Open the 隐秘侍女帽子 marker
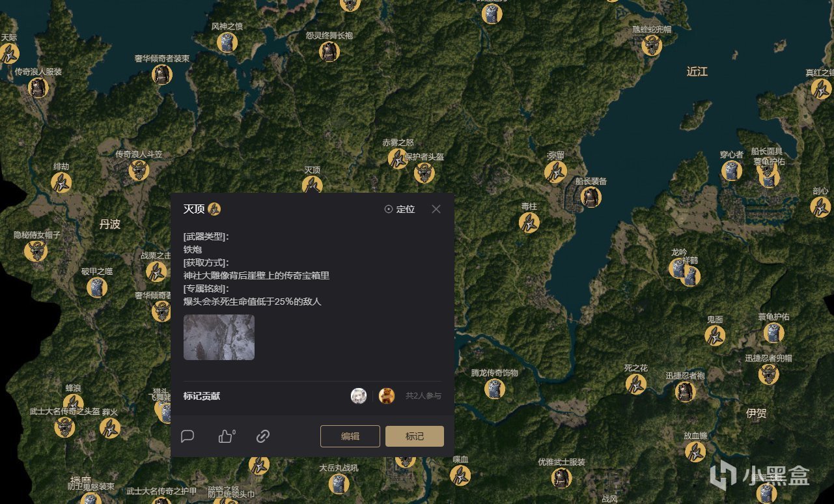The width and height of the screenshot is (834, 504). coord(36,251)
